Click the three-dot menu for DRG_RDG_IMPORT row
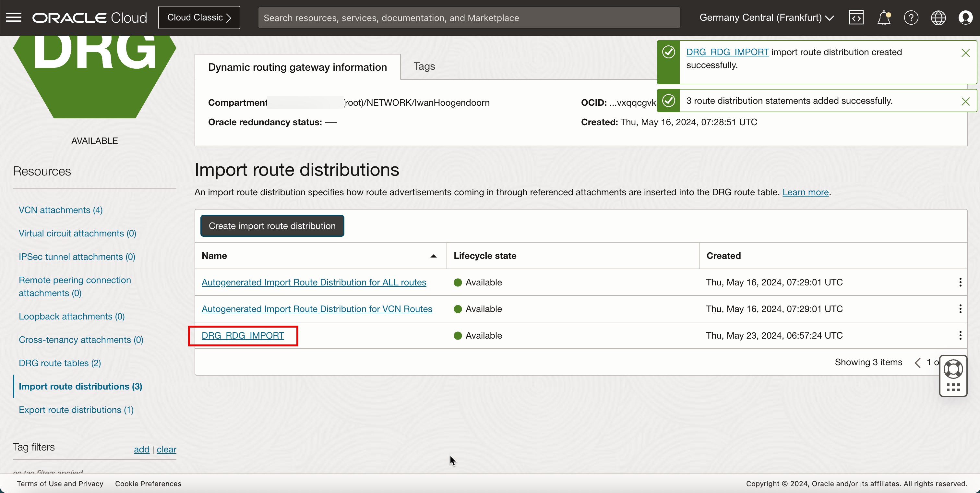 point(961,335)
